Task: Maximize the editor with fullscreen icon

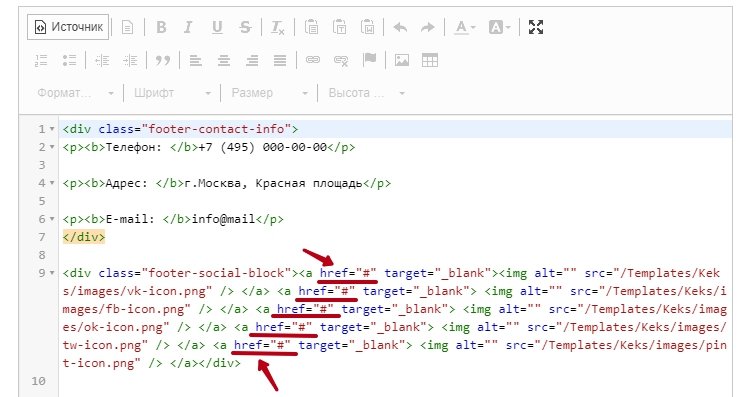Action: 536,27
